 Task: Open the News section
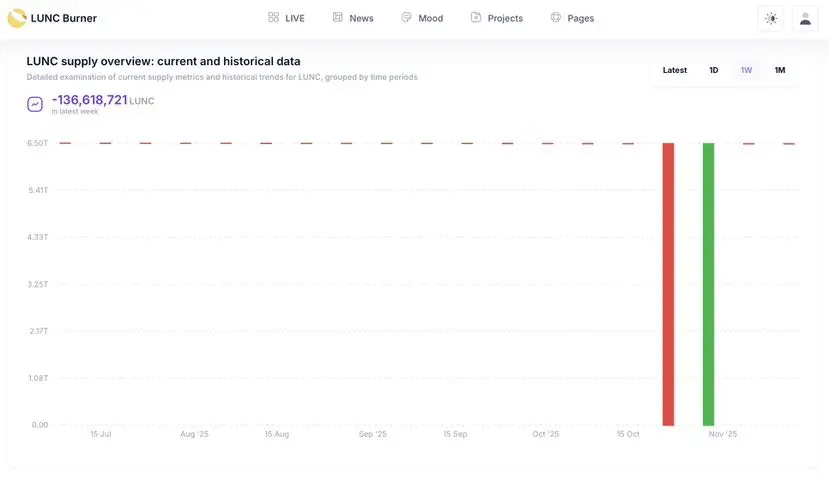(361, 18)
